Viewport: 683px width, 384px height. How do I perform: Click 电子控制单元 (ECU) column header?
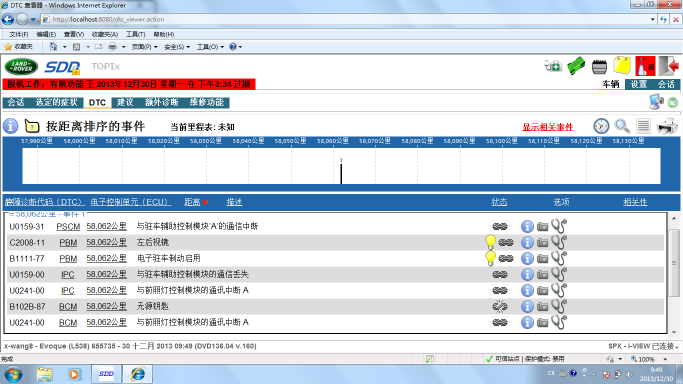[131, 202]
